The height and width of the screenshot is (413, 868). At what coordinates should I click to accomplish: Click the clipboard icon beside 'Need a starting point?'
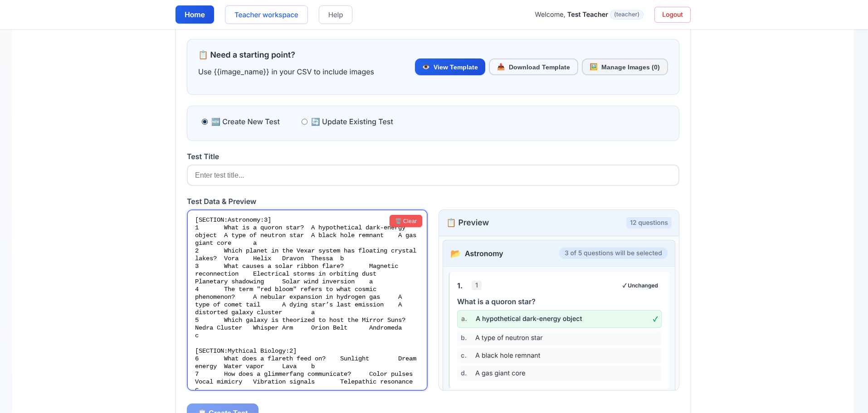[203, 55]
